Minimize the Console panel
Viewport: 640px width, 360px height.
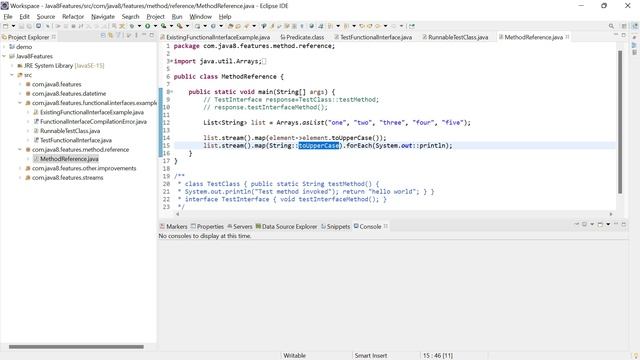[616, 224]
